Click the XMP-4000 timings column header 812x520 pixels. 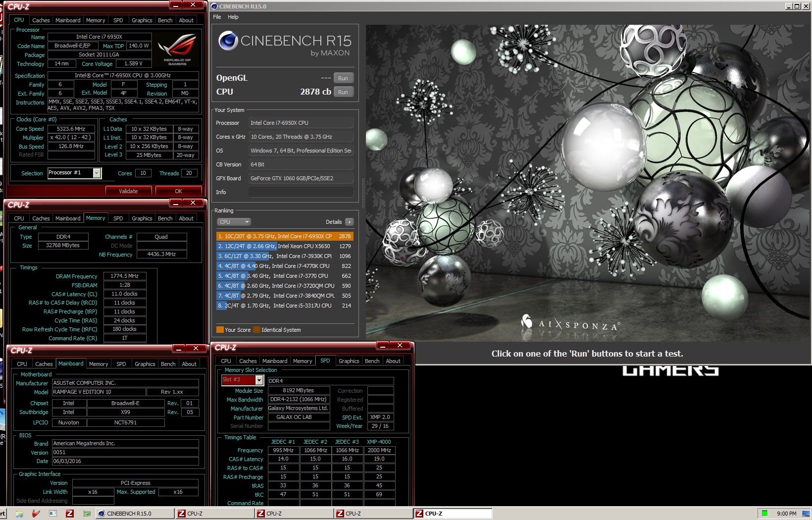(379, 442)
